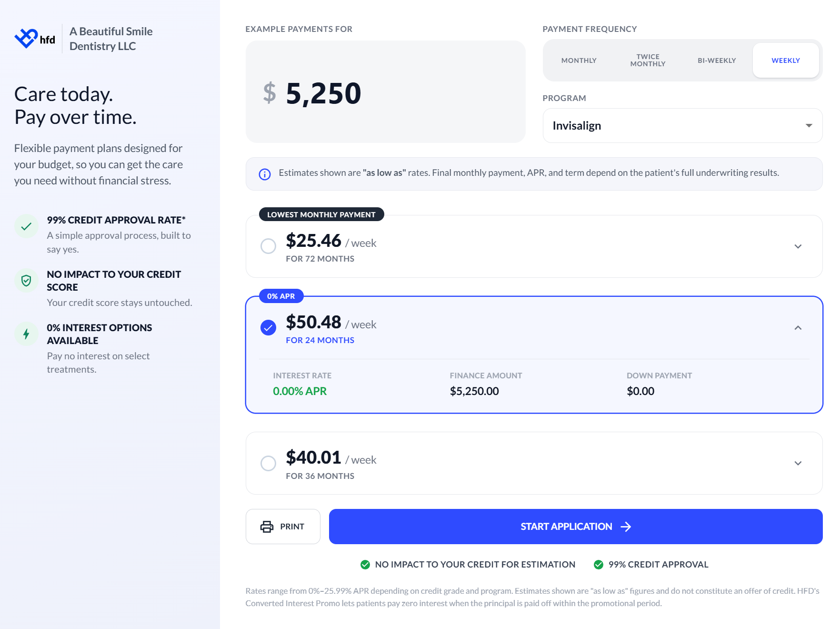Click the $5,250.00 finance amount value
Screen dimensions: 840x629
(x=474, y=391)
